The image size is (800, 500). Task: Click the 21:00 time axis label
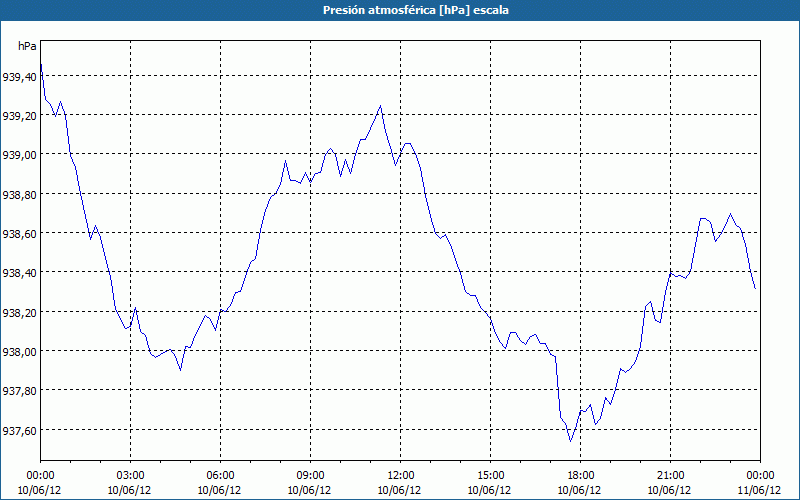[670, 476]
